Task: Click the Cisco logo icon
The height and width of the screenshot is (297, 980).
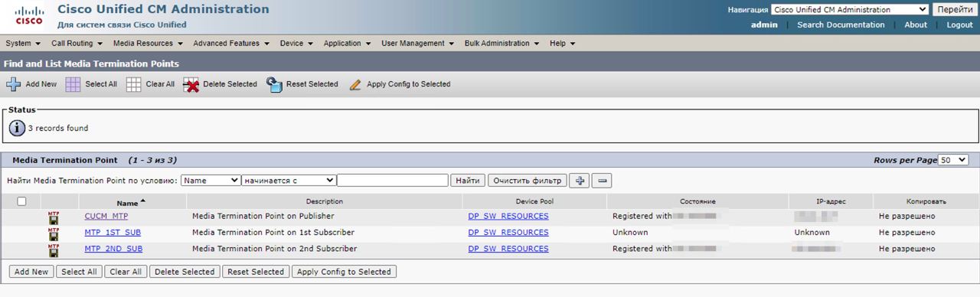Action: (28, 15)
